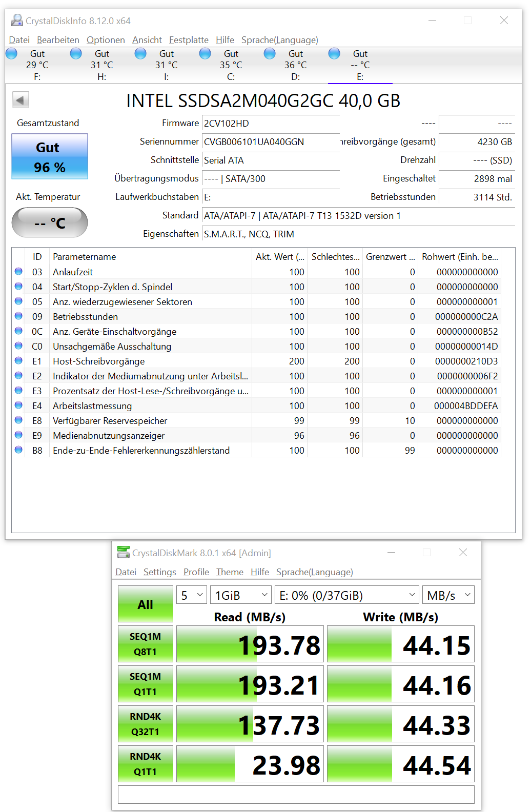Click status orb of Host-Schreibvorgänge row

click(x=18, y=360)
